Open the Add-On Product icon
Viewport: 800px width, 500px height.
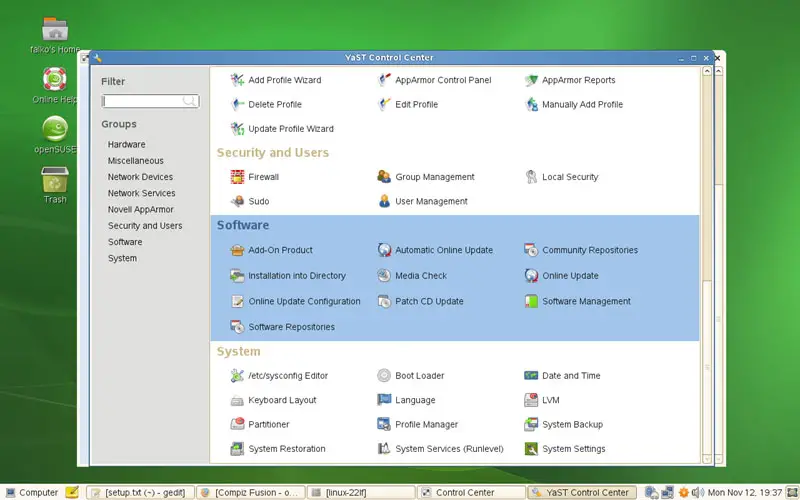(237, 250)
